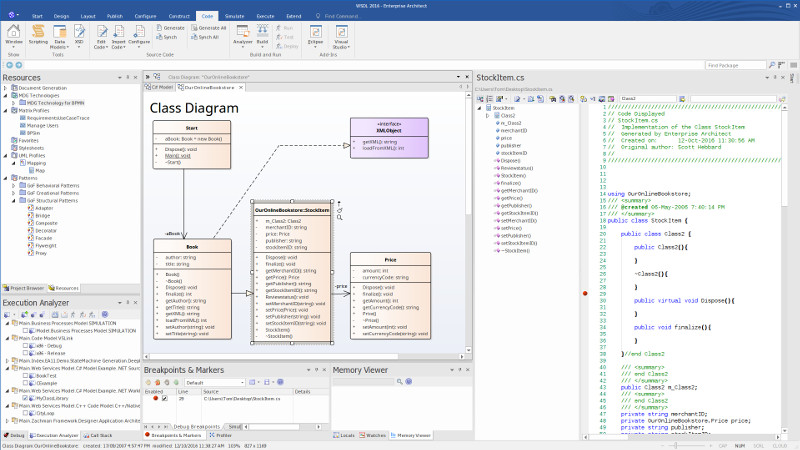This screenshot has width=800, height=450.
Task: Collapse the Matrix Profiles tree node
Action: [x=6, y=111]
